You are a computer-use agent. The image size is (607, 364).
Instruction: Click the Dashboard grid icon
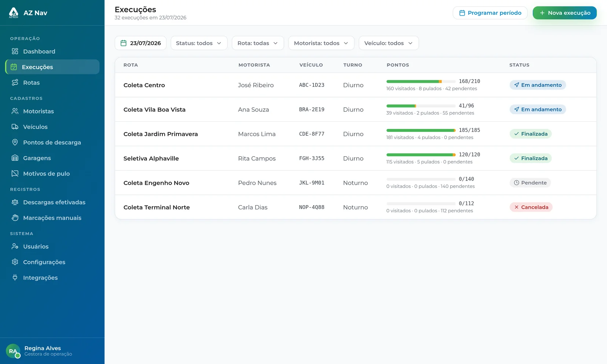[x=15, y=51]
